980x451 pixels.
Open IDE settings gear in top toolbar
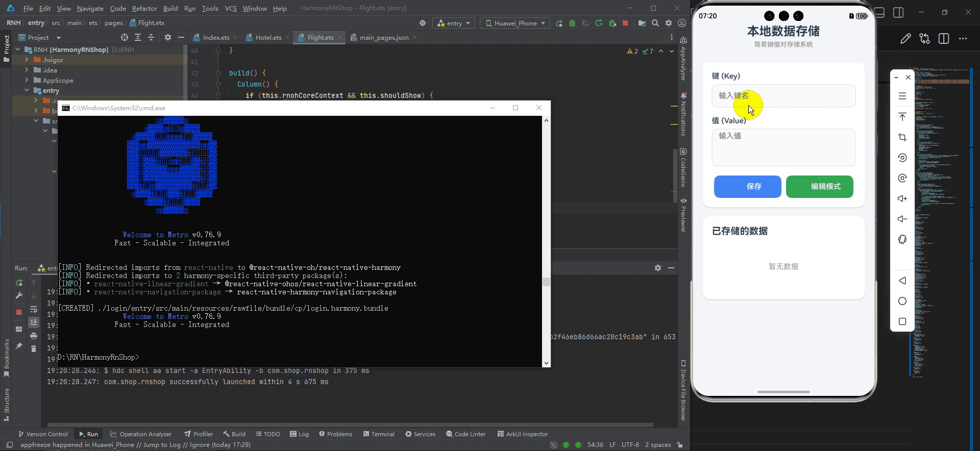click(669, 23)
